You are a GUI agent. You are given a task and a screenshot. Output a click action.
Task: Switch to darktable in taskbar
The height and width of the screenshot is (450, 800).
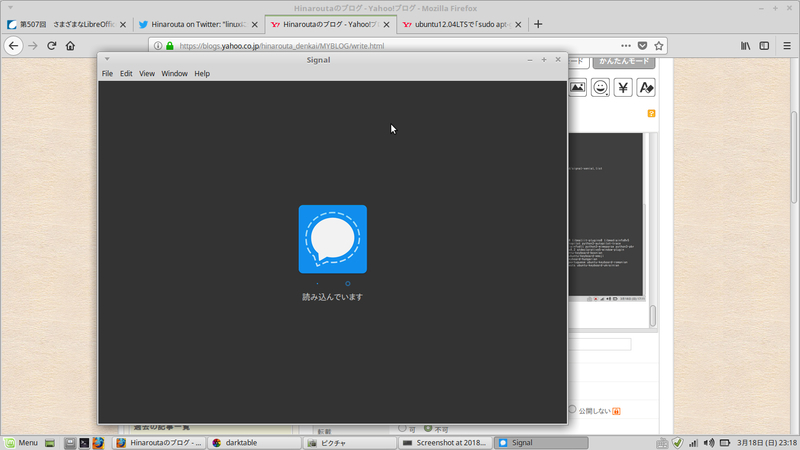[x=254, y=443]
